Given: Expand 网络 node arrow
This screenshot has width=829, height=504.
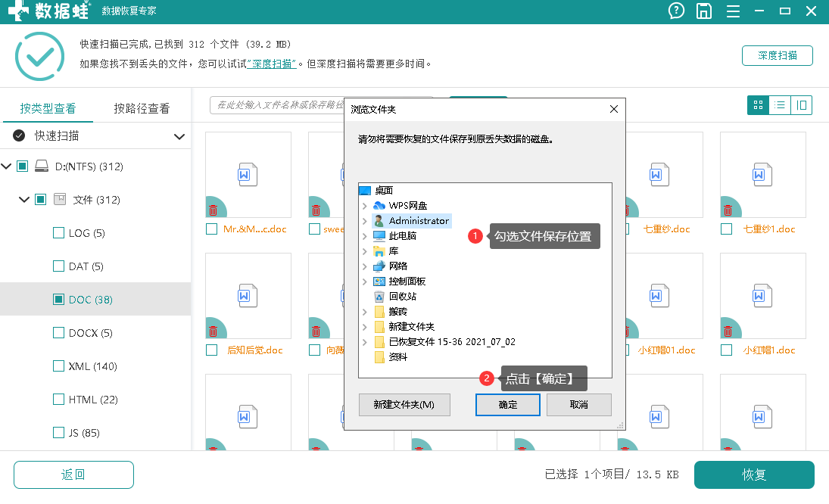Looking at the screenshot, I should click(x=365, y=266).
